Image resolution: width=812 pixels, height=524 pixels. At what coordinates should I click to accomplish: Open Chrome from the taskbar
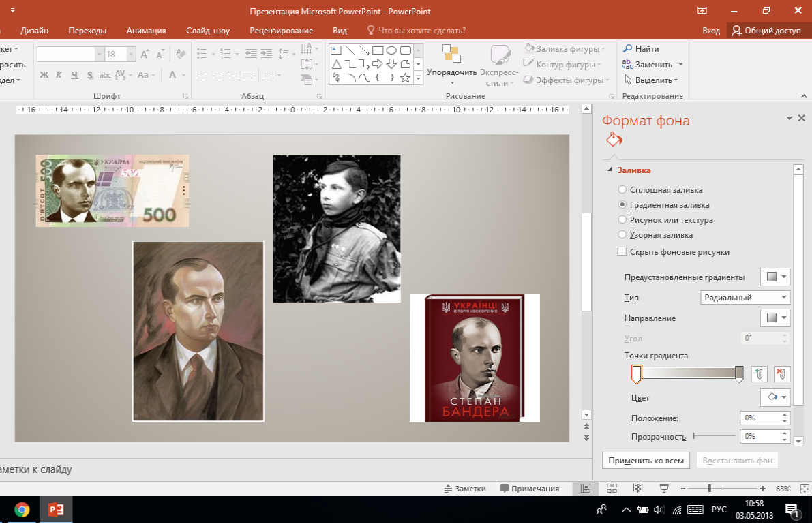tap(22, 510)
